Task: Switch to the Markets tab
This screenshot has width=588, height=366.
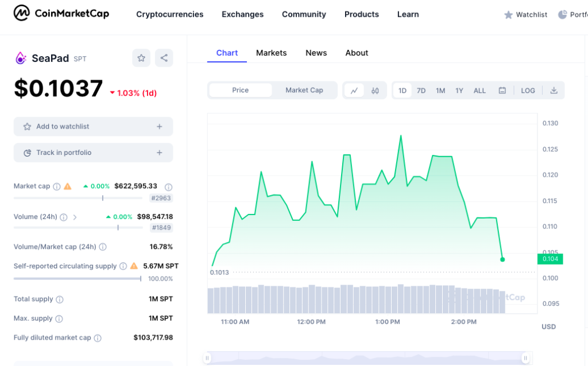Action: (271, 53)
